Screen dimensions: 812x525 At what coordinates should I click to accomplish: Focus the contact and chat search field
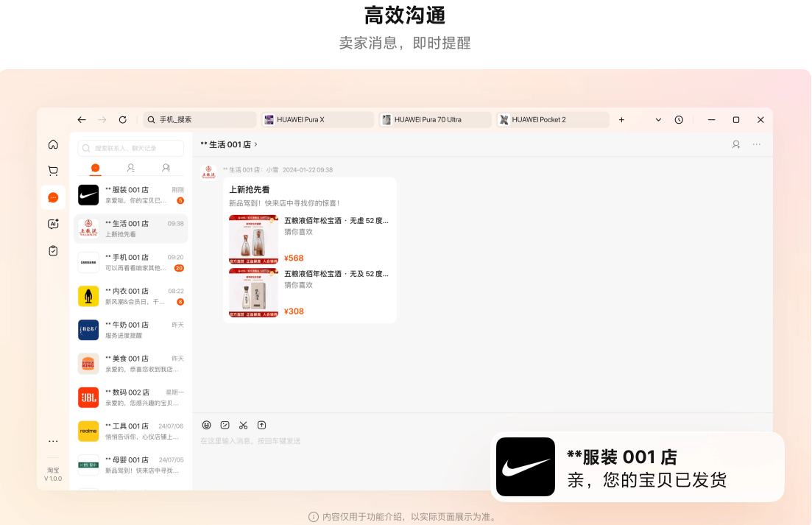click(131, 148)
